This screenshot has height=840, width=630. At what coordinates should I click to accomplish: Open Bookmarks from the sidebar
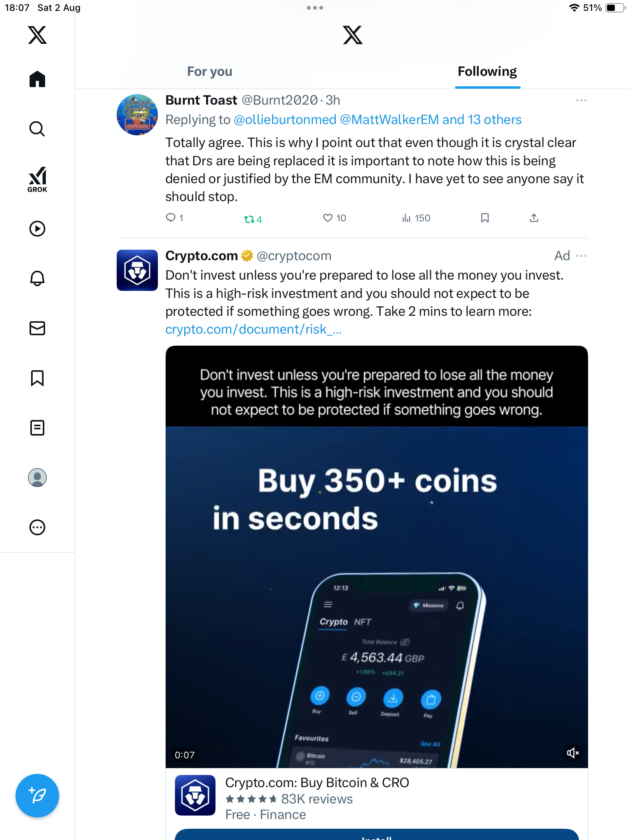(37, 378)
